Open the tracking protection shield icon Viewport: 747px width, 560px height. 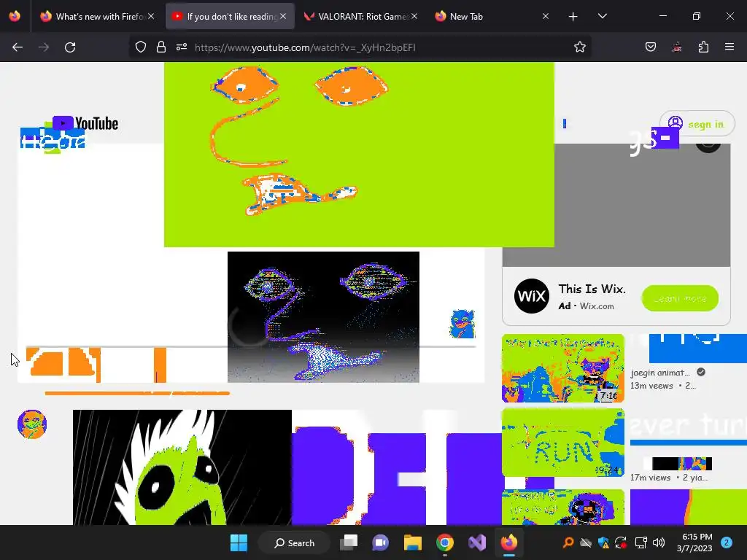click(141, 47)
